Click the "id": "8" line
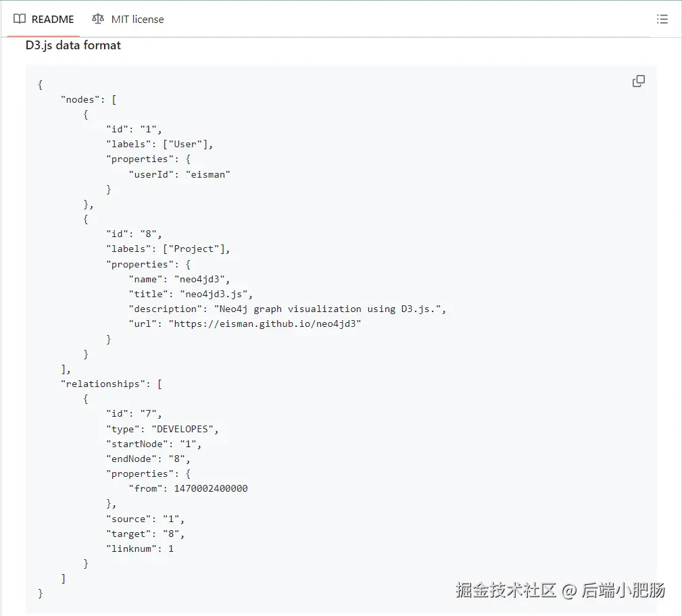Screen dimensions: 682x616 pyautogui.click(x=134, y=234)
